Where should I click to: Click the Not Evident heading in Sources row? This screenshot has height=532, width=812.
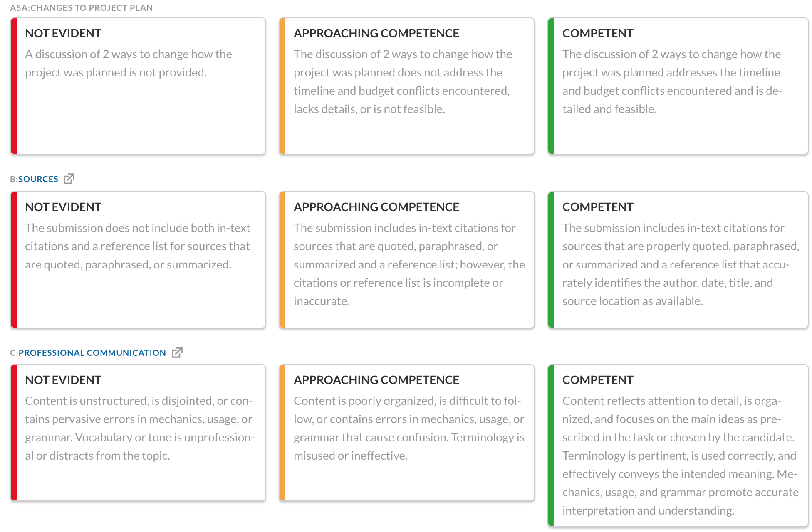63,207
